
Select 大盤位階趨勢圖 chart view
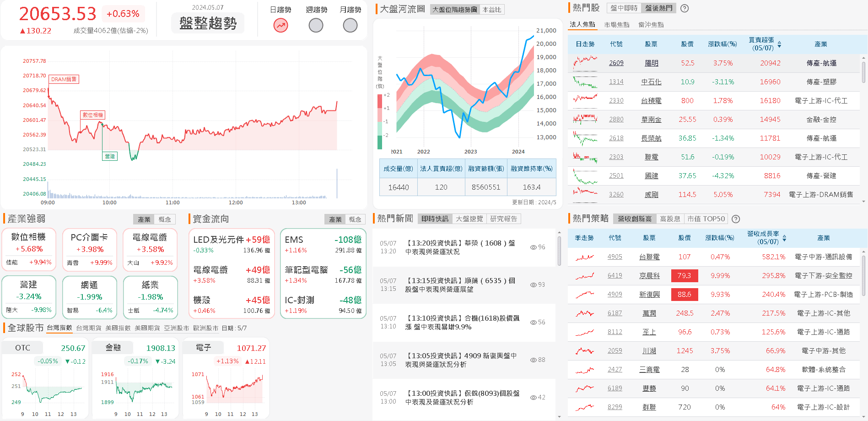point(455,10)
